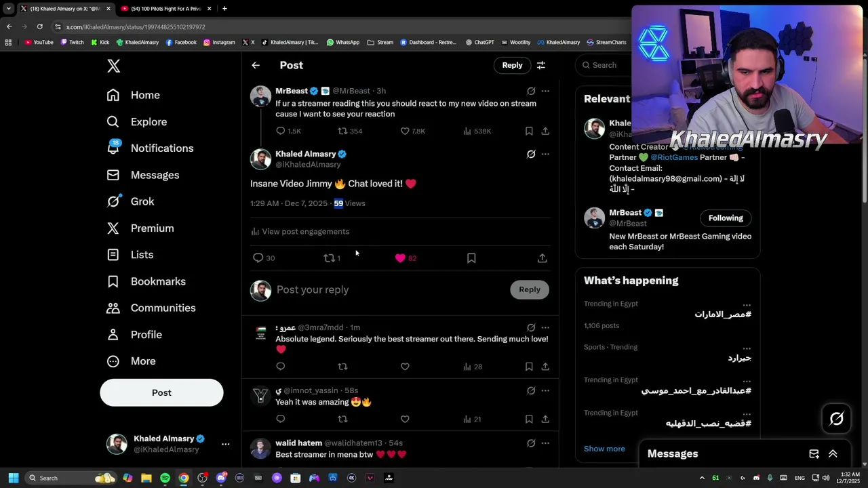
Task: Open Profile from sidebar
Action: (134, 335)
